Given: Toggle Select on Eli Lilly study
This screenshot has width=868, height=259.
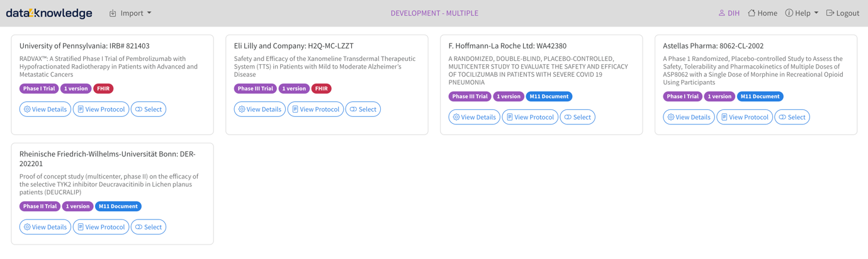Looking at the screenshot, I should coord(363,109).
